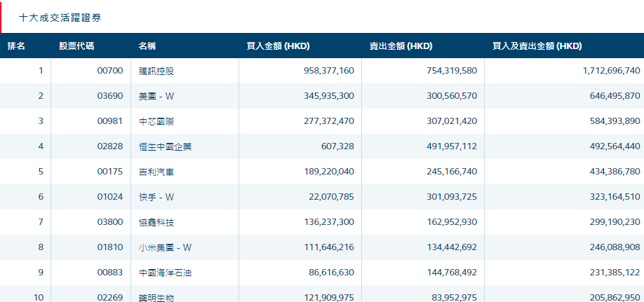644x302 pixels.
Task: Select the name 小米集團 - W
Action: [166, 248]
